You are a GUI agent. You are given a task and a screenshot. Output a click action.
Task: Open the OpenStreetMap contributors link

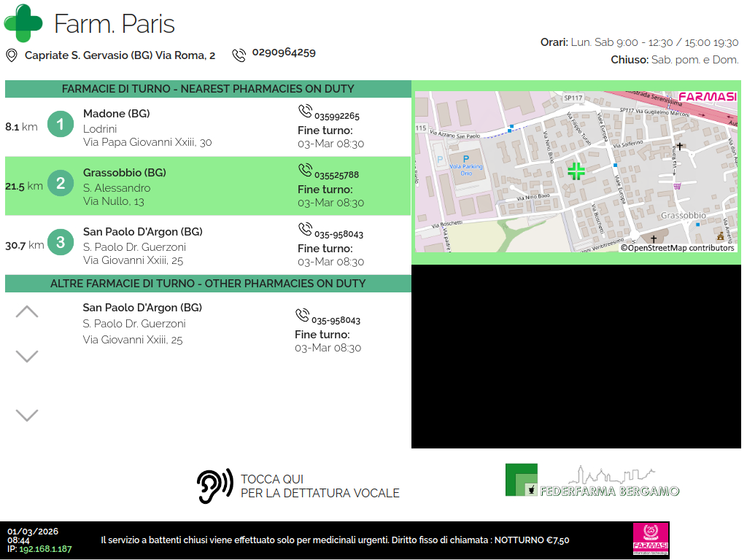tap(678, 248)
